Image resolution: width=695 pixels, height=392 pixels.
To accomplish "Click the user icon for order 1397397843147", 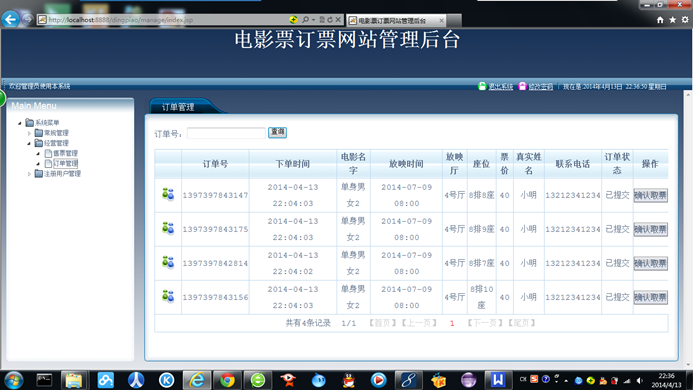I will click(168, 194).
